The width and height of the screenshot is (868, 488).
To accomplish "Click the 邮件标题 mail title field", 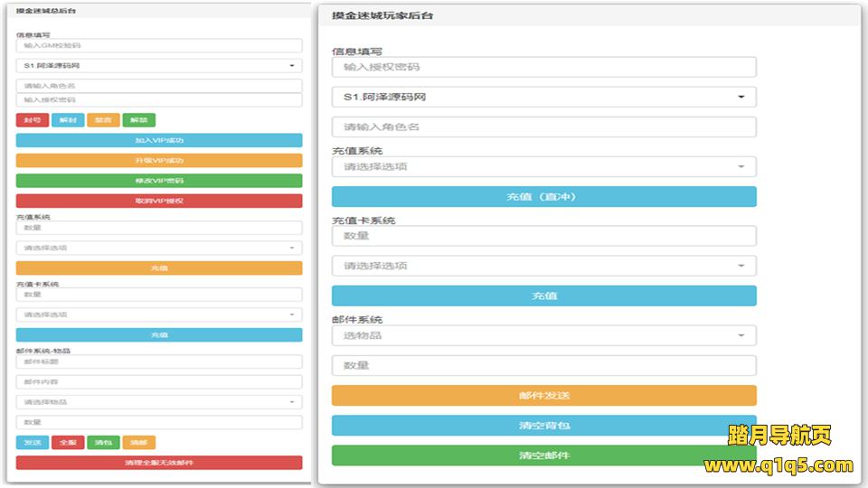I will point(159,361).
